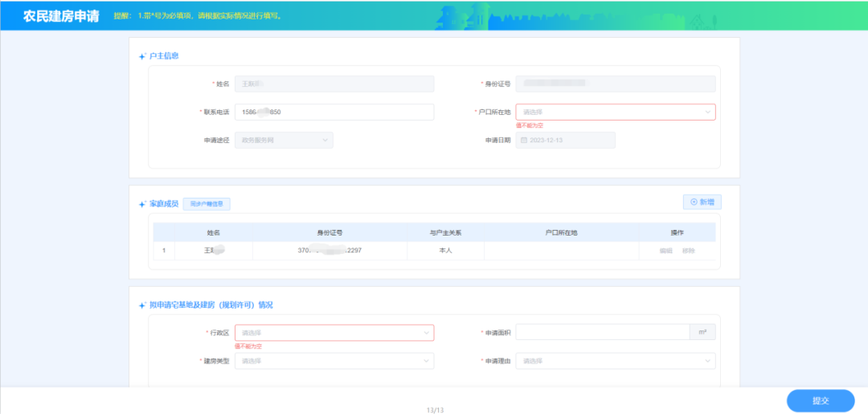Click 新增 to add a family member

701,203
